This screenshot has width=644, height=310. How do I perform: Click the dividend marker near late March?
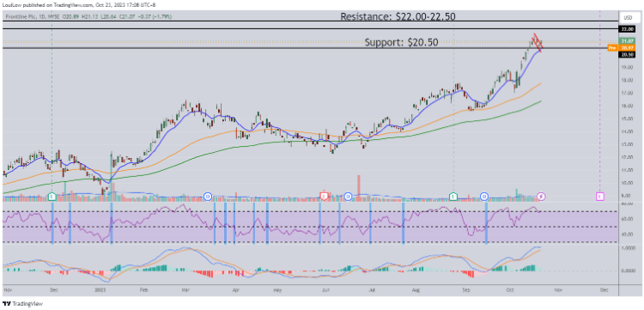click(208, 197)
